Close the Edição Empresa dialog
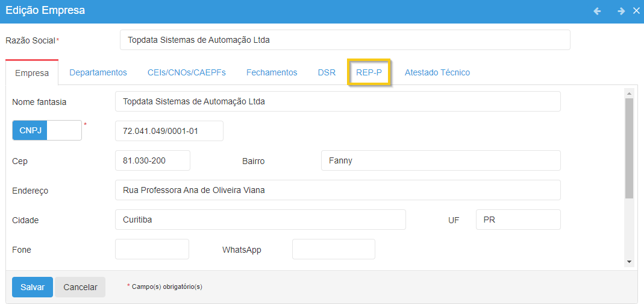The width and height of the screenshot is (644, 304). (636, 11)
